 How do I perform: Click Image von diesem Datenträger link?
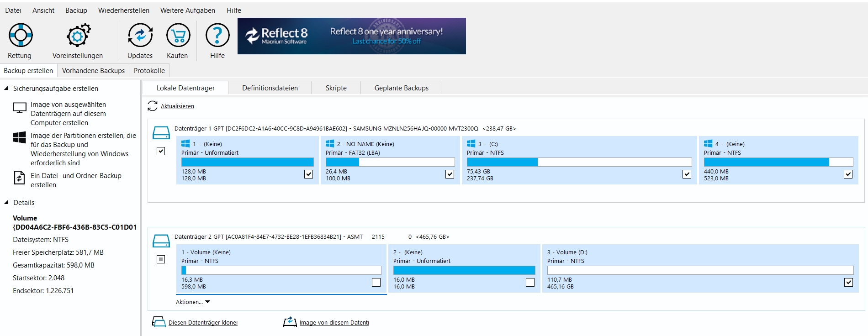[x=334, y=322]
